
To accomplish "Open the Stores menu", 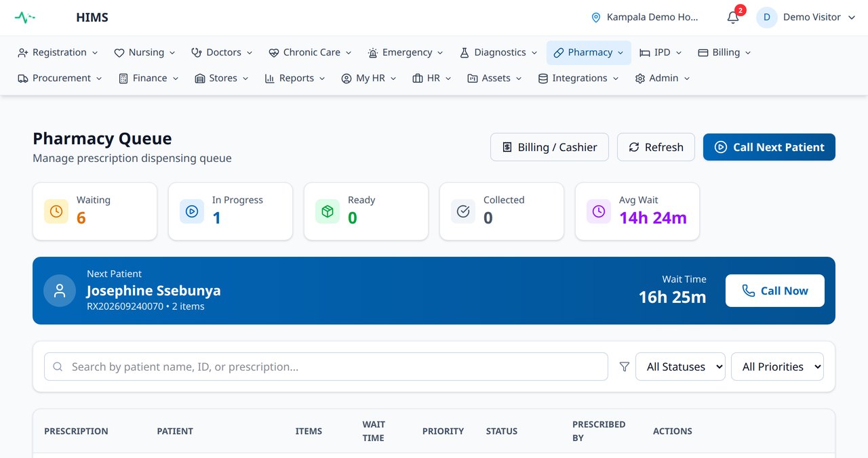I will 221,78.
